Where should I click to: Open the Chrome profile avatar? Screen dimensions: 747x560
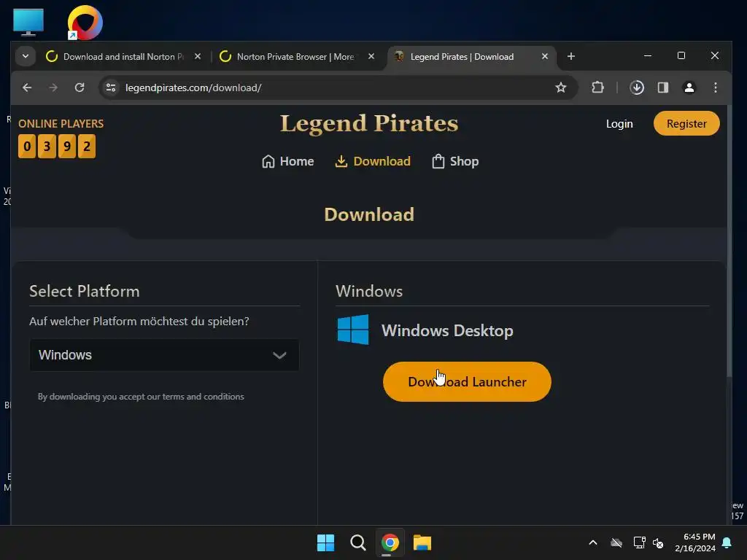coord(689,87)
